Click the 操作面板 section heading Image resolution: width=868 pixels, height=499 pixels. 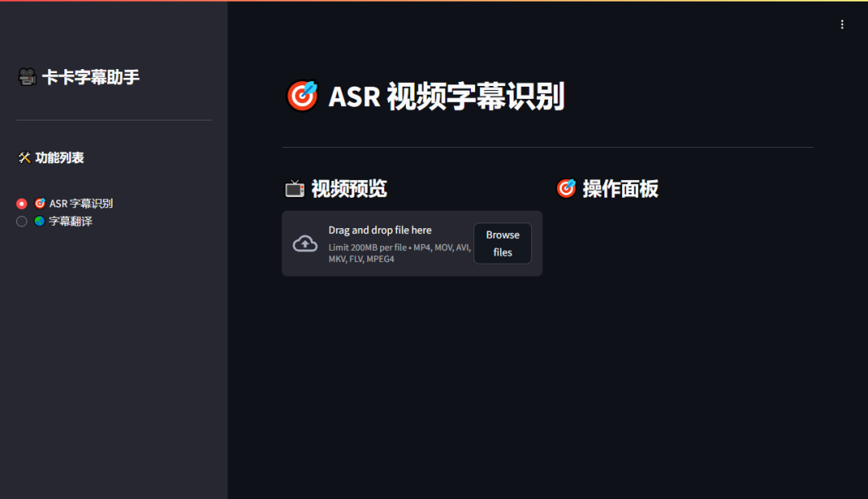tap(620, 188)
